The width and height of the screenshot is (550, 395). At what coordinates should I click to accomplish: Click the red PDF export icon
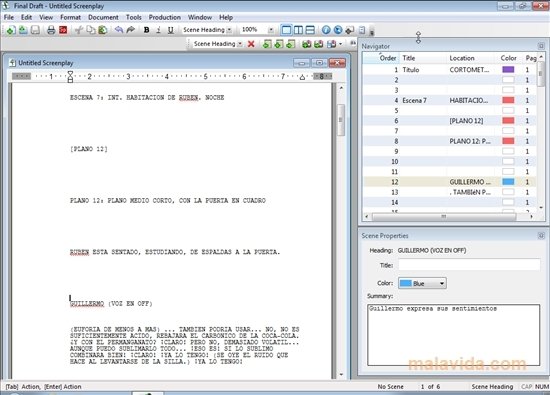[63, 30]
